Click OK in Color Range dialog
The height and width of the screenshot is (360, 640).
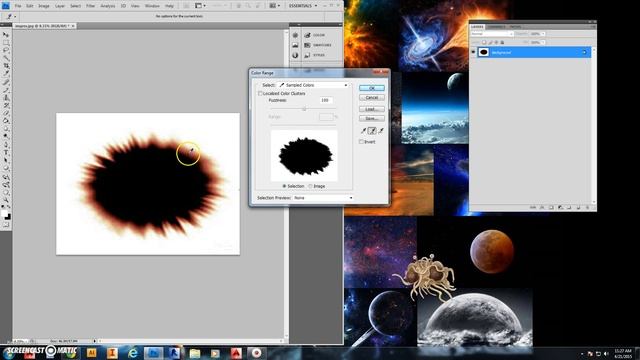372,88
